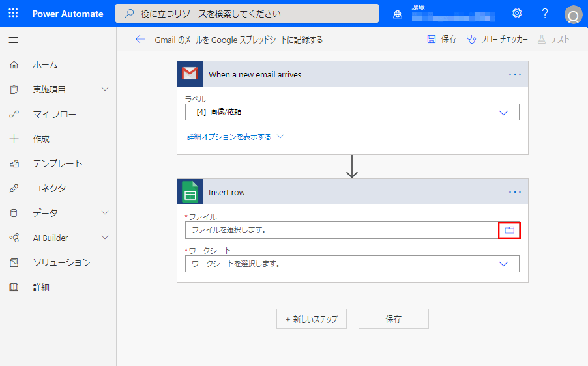Click the 詳細 book icon
Screen dimensions: 588x366
tap(14, 287)
